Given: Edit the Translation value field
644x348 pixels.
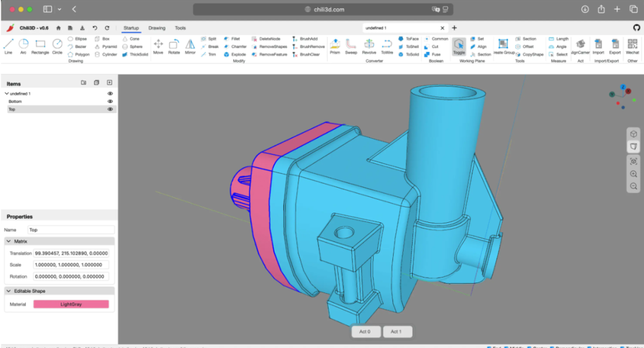Looking at the screenshot, I should coord(71,253).
